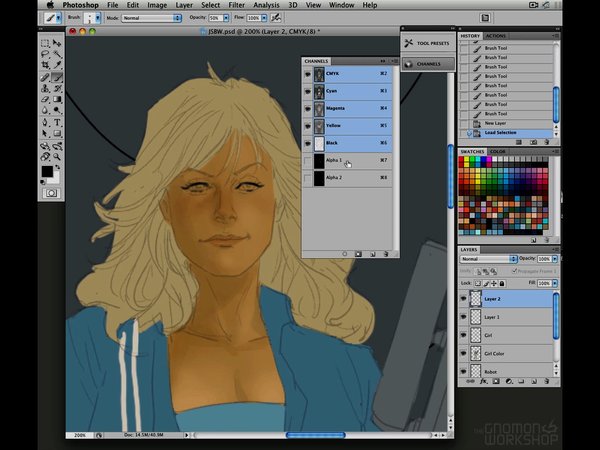600x450 pixels.
Task: Click the collapsed Channels dock button
Action: 428,64
